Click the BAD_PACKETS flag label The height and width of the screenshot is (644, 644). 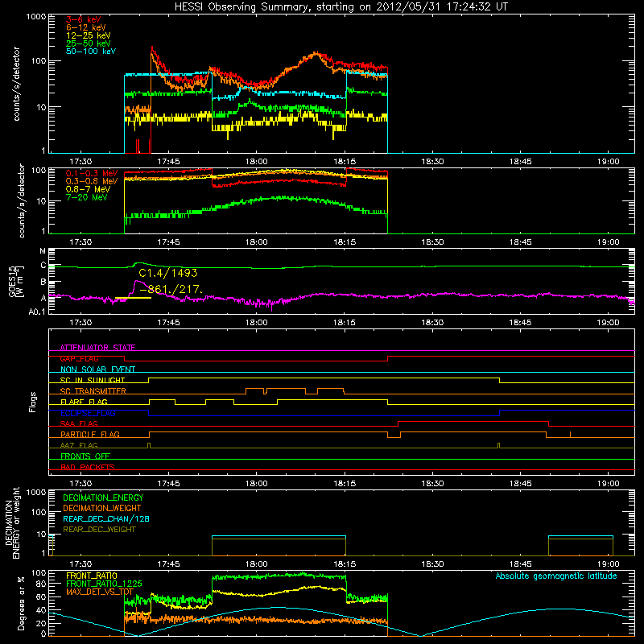point(88,467)
